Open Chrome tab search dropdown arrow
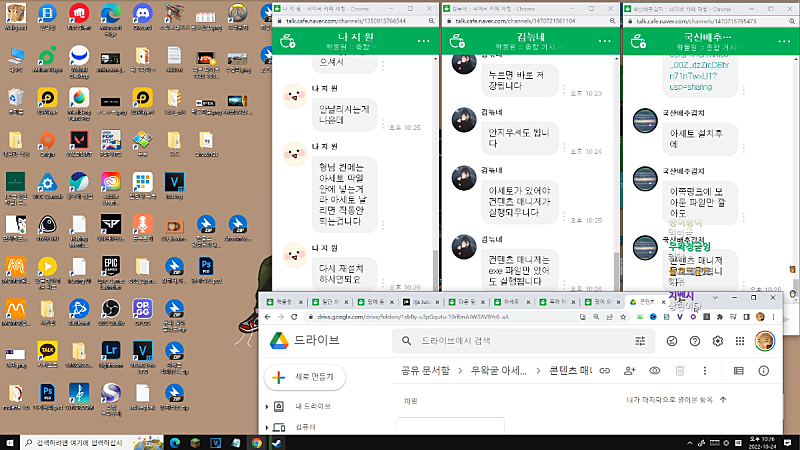 [x=715, y=297]
